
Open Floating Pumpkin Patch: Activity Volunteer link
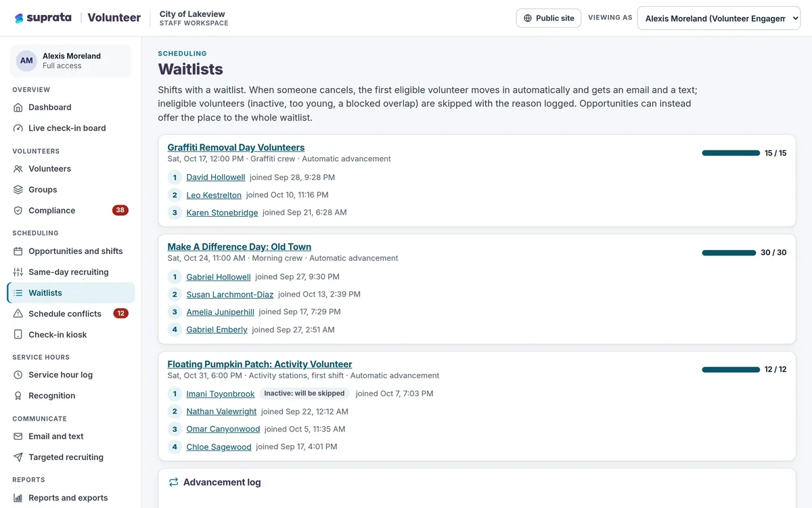[260, 364]
